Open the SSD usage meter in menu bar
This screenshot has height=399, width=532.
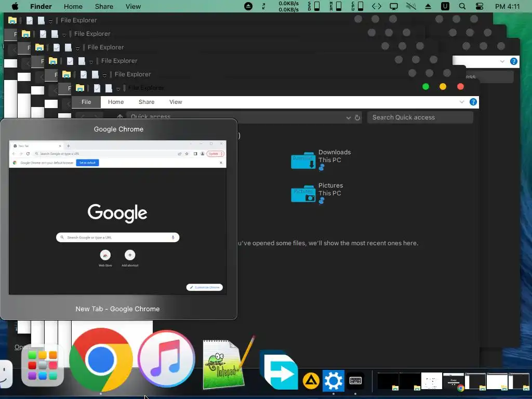click(314, 6)
